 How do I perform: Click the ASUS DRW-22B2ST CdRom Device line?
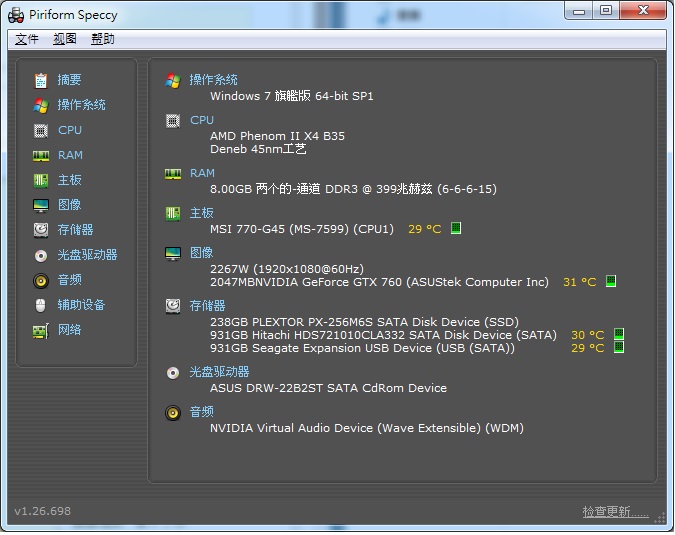pos(328,388)
